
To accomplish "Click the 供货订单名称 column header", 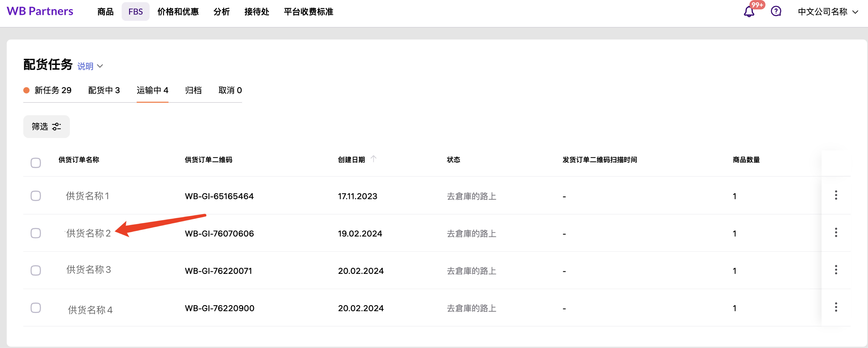I will tap(79, 160).
